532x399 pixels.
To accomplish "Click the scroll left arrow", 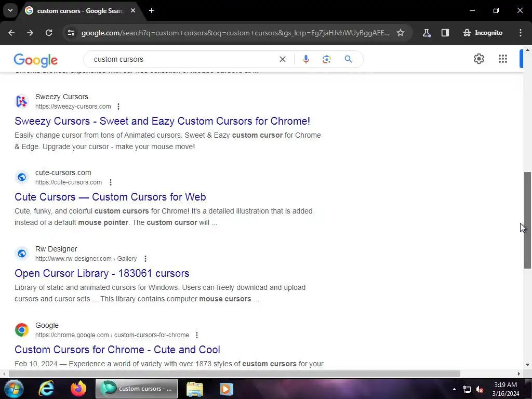I will [x=4, y=374].
